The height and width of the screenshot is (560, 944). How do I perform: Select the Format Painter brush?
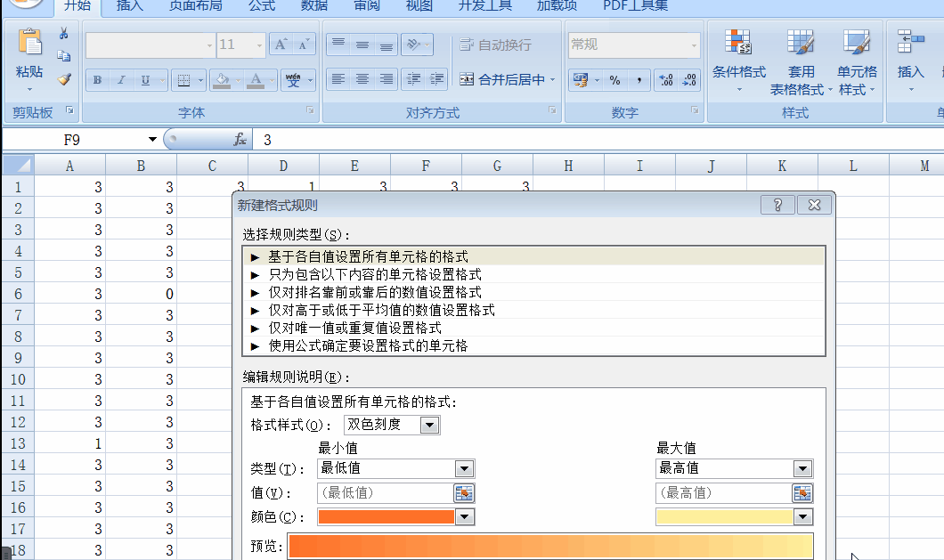pyautogui.click(x=64, y=79)
